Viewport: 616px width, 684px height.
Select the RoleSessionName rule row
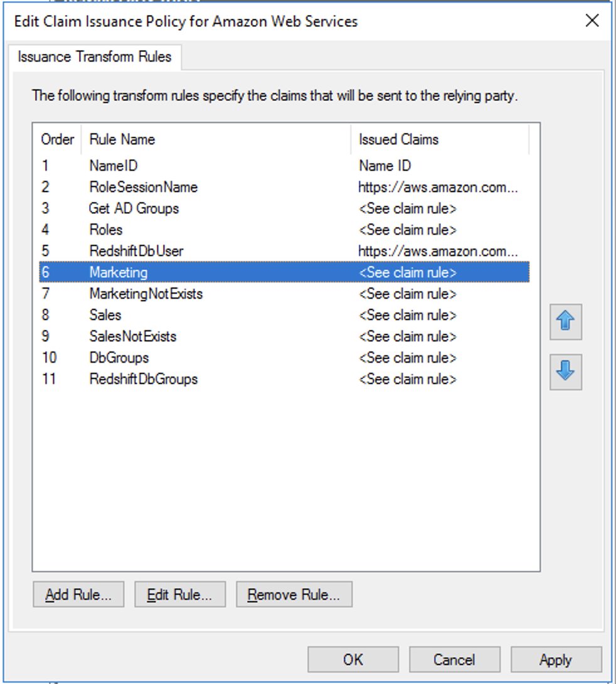pyautogui.click(x=284, y=187)
